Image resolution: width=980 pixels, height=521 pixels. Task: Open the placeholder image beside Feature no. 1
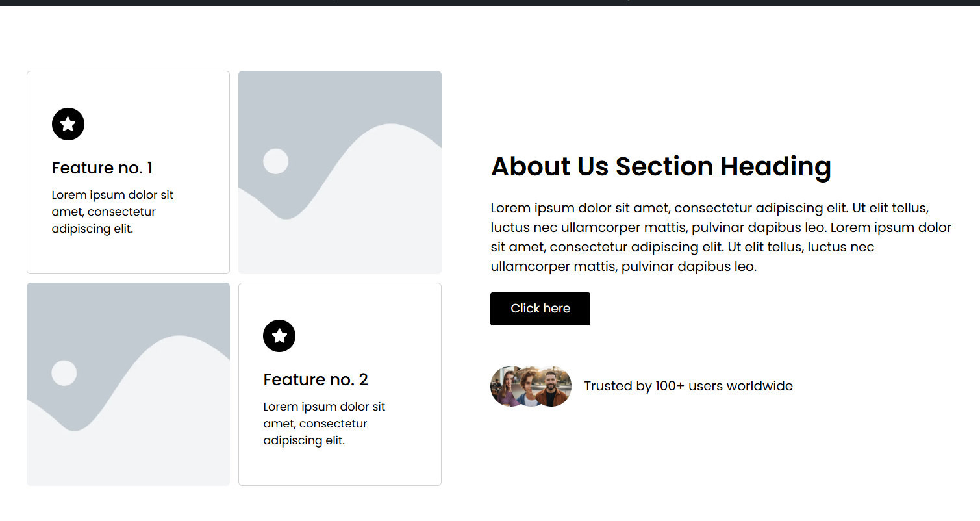(x=340, y=172)
